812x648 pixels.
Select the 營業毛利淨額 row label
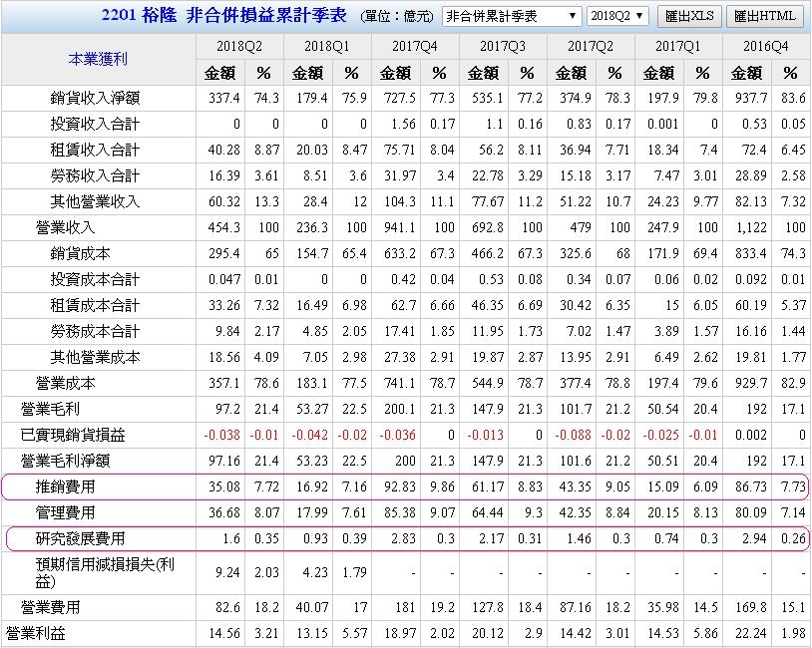point(65,461)
